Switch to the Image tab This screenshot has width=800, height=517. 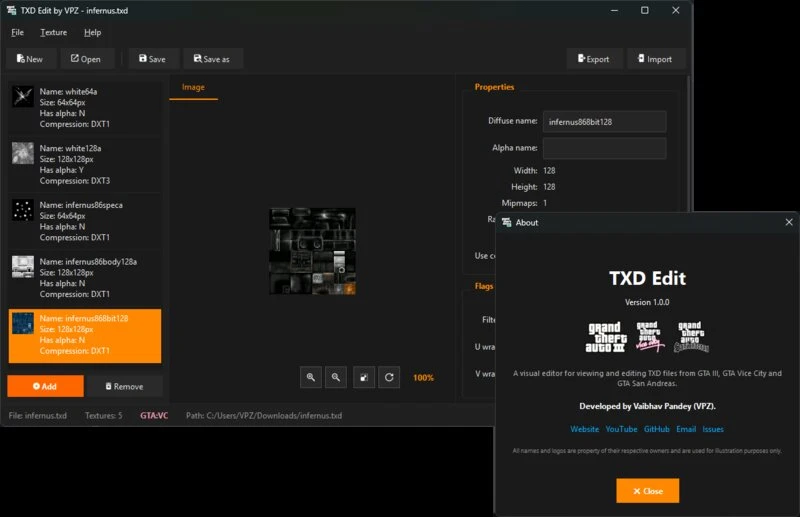pyautogui.click(x=193, y=87)
